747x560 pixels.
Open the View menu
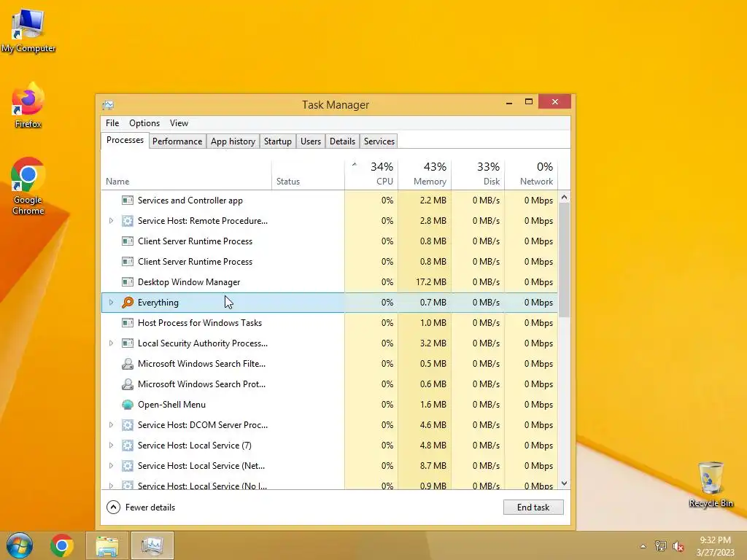(x=179, y=123)
